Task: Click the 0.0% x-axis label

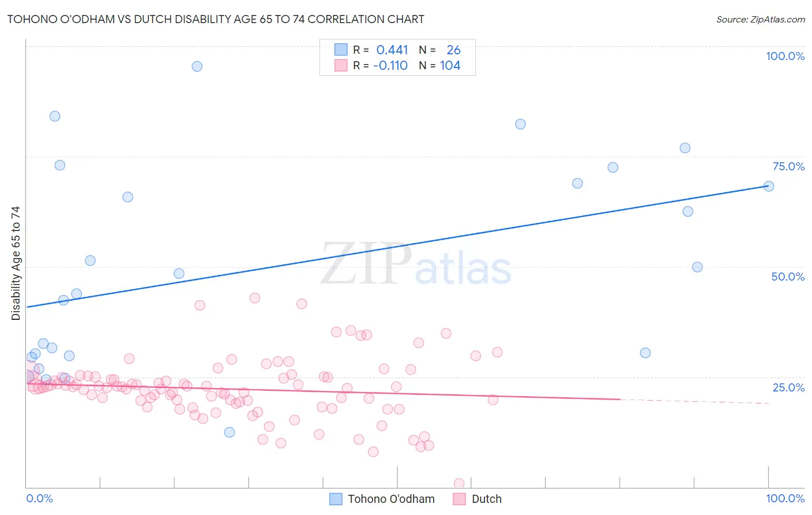Action: [x=40, y=498]
